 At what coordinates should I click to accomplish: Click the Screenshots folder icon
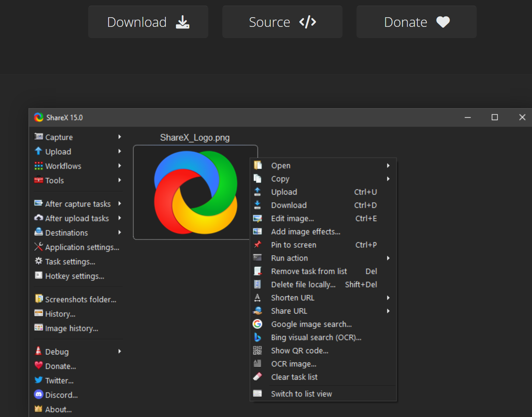[38, 298]
